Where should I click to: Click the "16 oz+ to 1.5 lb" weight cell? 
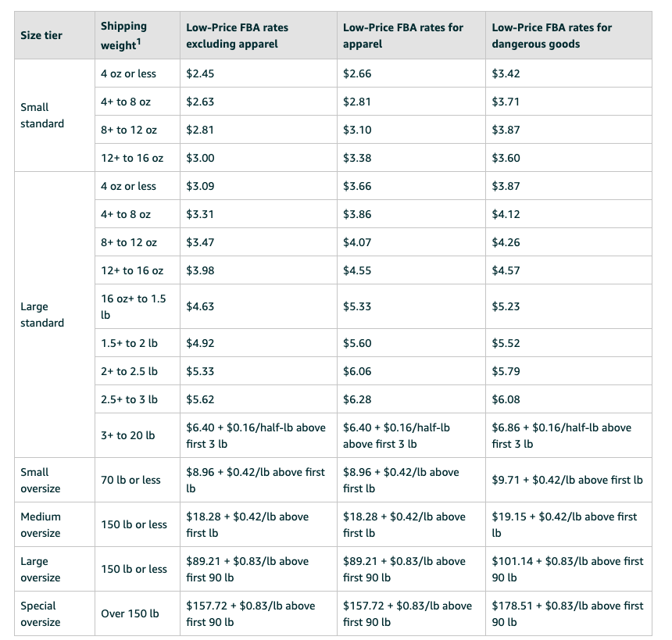pos(134,307)
